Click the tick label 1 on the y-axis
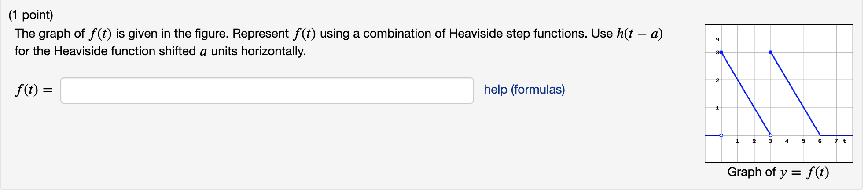The image size is (868, 195). tap(717, 108)
